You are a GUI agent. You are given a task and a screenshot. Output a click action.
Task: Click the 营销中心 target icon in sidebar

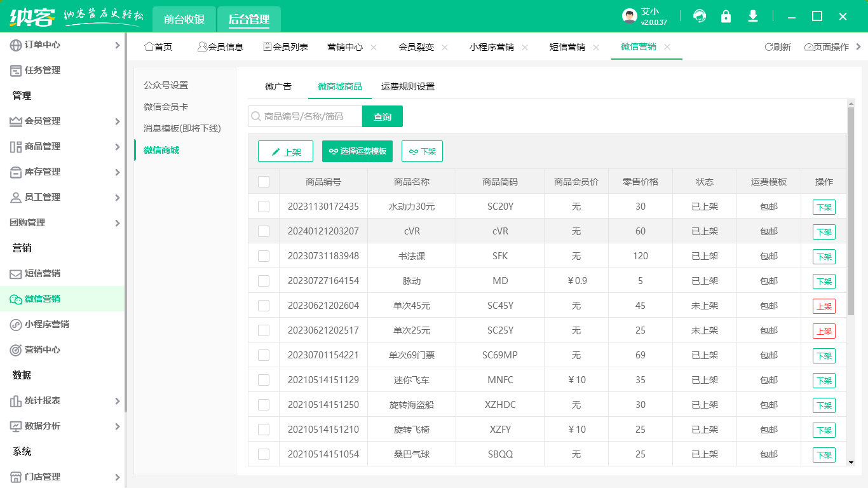16,350
